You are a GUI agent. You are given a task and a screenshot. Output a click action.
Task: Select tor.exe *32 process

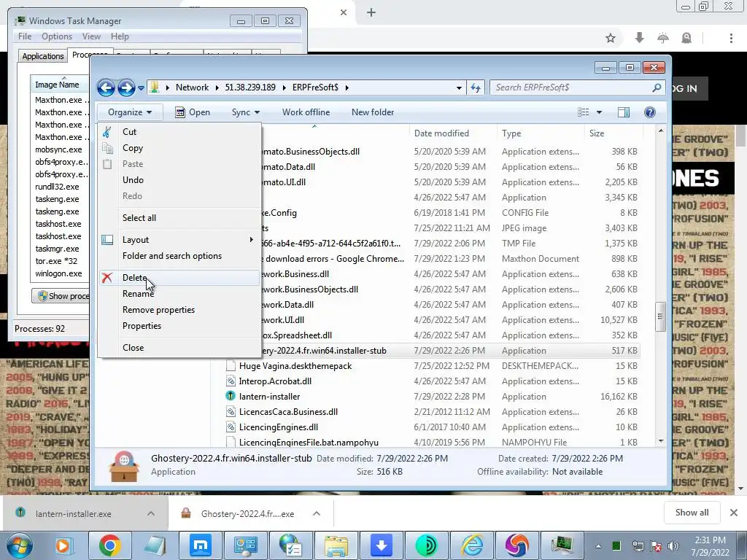pos(56,262)
